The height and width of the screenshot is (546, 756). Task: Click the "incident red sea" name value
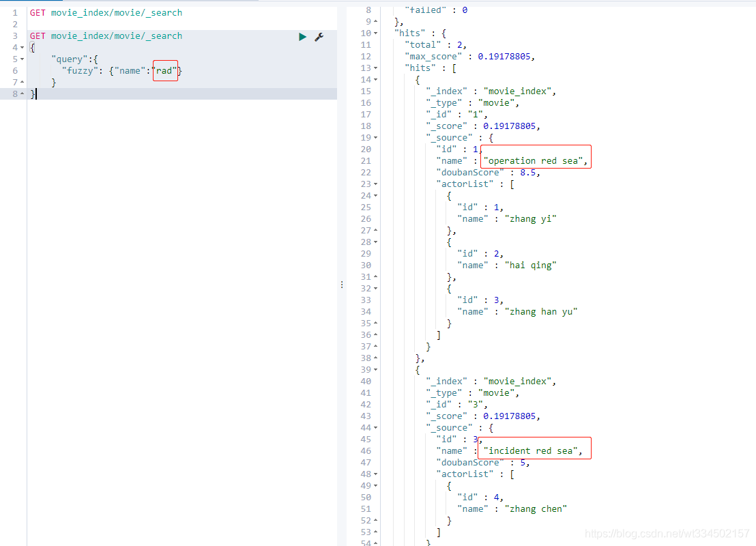pyautogui.click(x=530, y=451)
